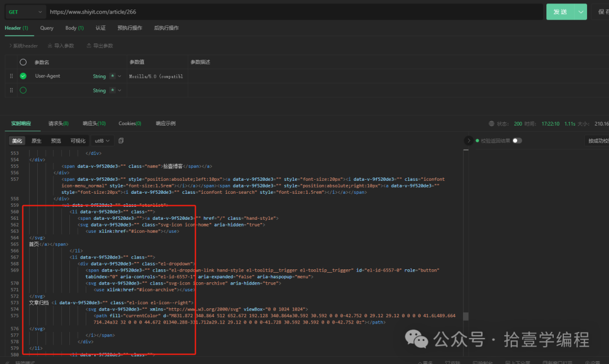The width and height of the screenshot is (609, 364).
Task: Click the request URL input field
Action: coord(294,12)
